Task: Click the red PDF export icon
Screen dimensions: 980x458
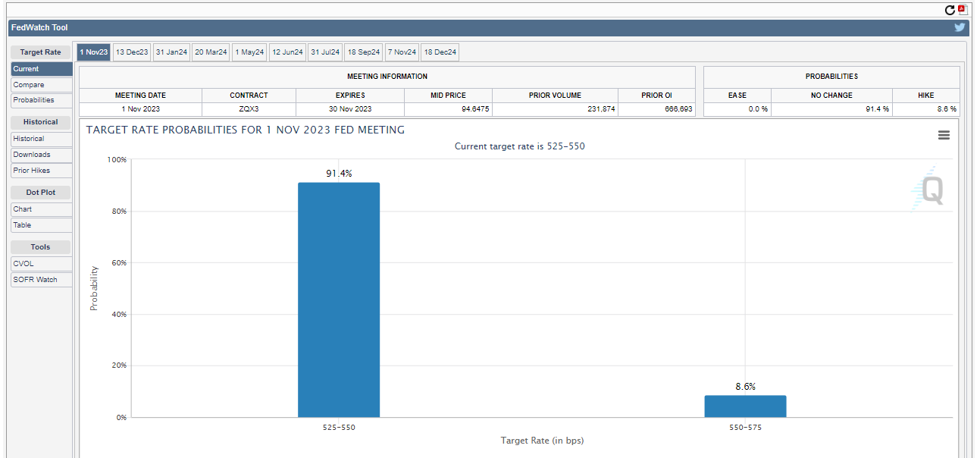Action: pyautogui.click(x=963, y=10)
